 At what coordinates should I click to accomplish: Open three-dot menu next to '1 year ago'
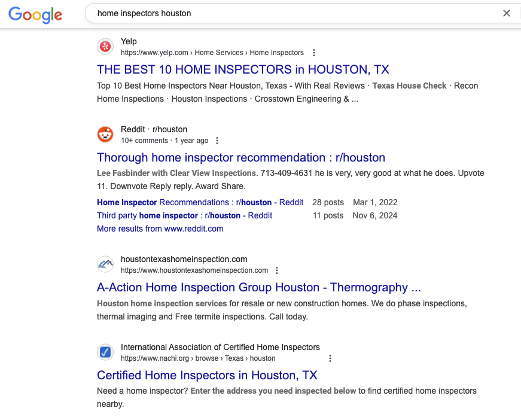point(217,141)
